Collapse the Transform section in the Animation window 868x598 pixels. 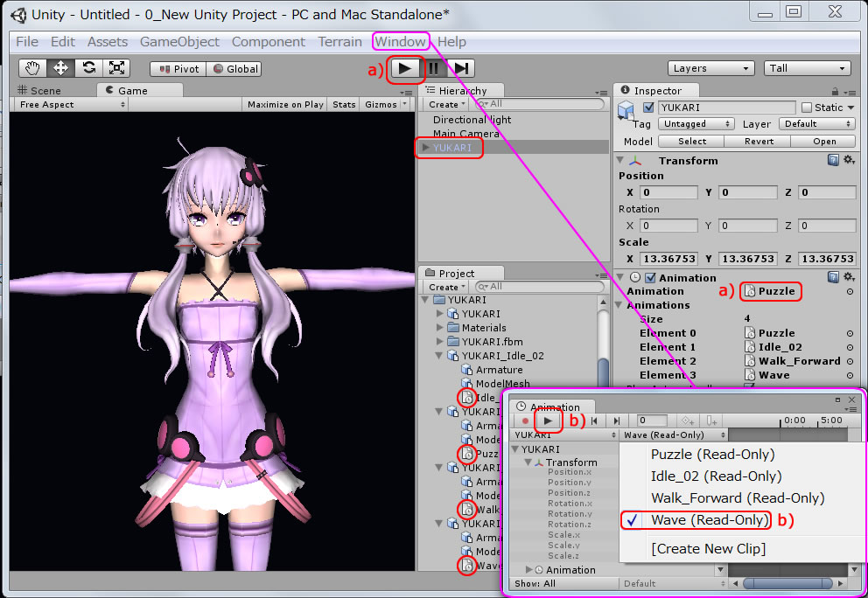point(527,462)
